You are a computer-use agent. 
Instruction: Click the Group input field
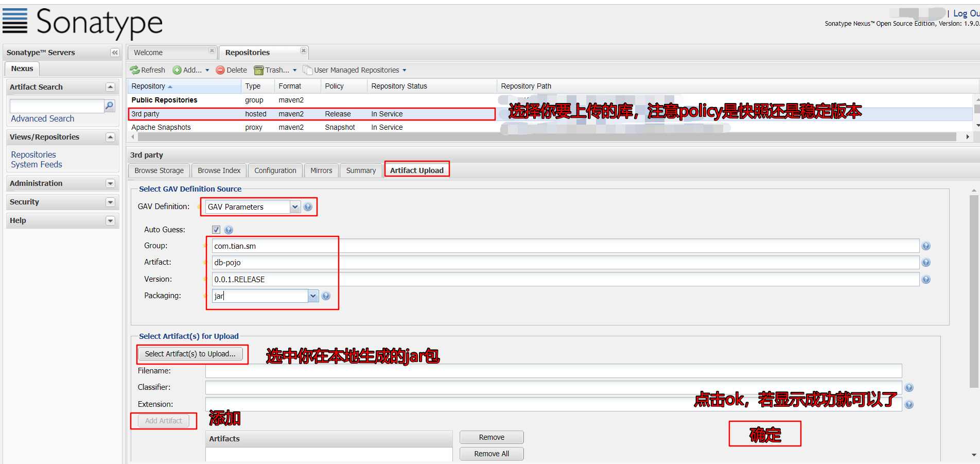565,246
